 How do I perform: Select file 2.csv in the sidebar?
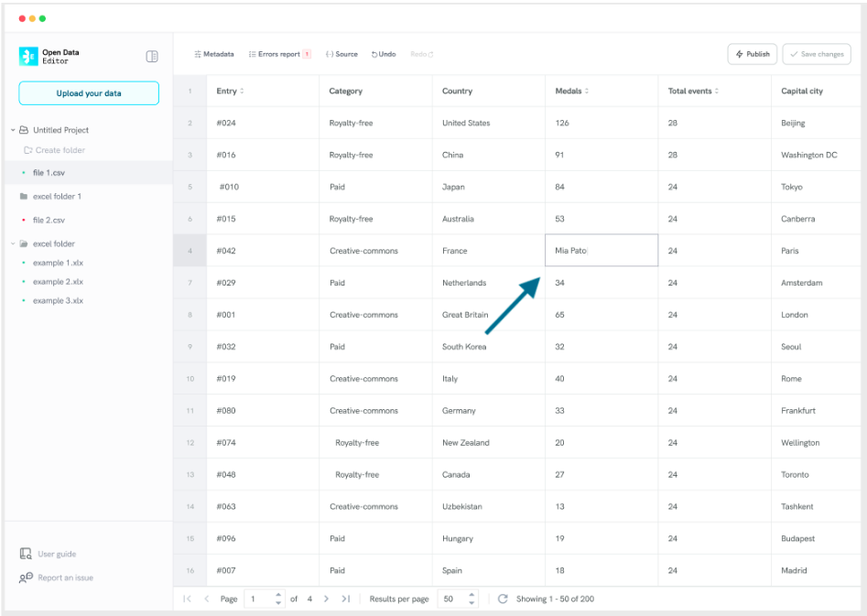coord(49,220)
